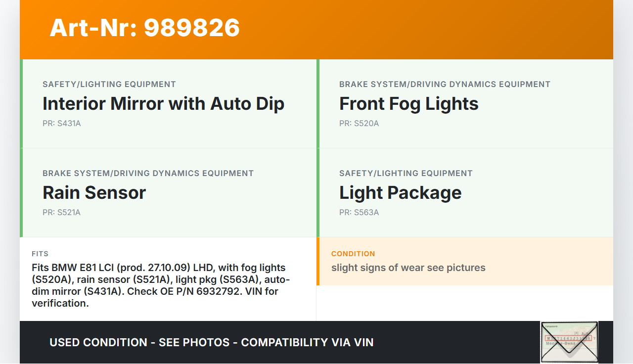Click the Art-Nr: 989826 heading

[145, 28]
